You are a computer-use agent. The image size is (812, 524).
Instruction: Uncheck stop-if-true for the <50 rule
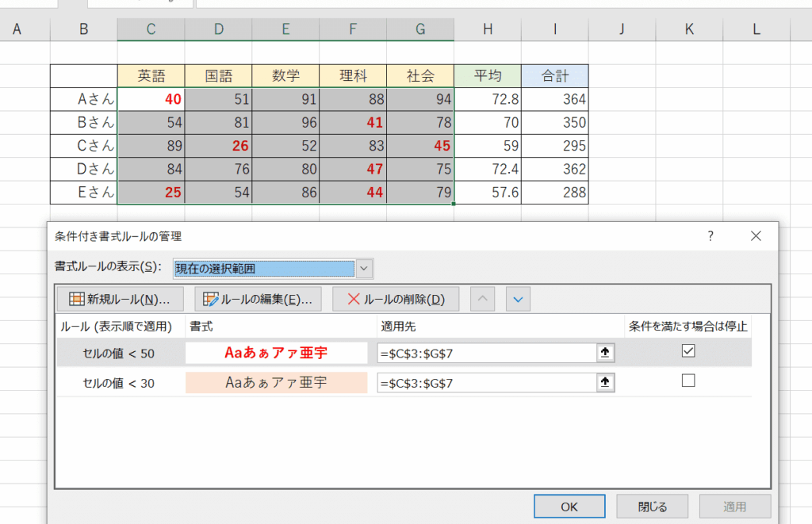688,352
